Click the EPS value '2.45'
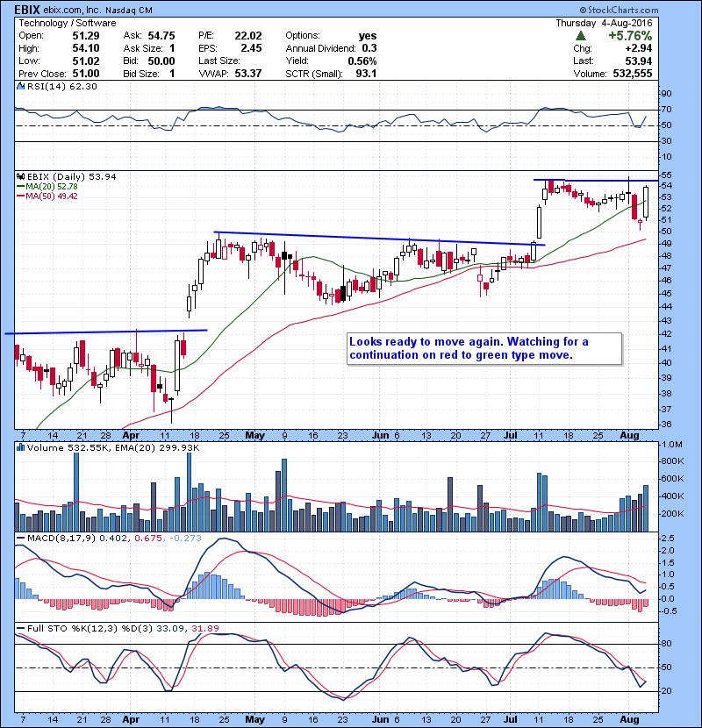702x728 pixels. pos(251,48)
